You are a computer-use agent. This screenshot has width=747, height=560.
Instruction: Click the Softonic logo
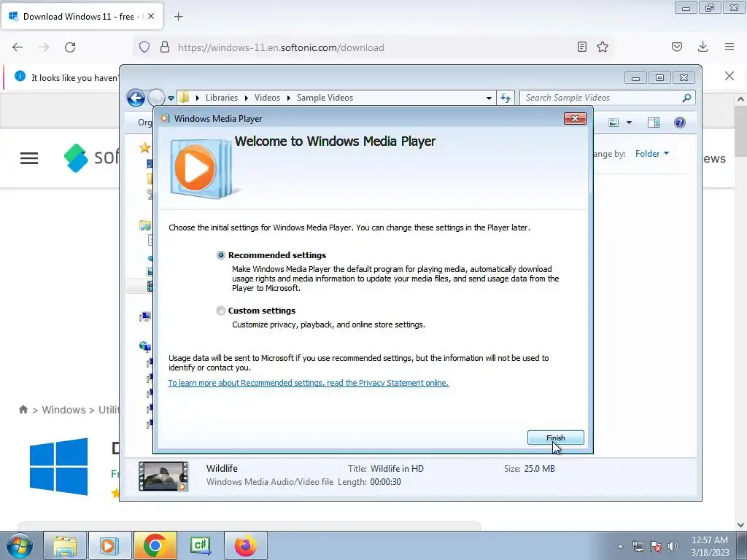coord(91,157)
